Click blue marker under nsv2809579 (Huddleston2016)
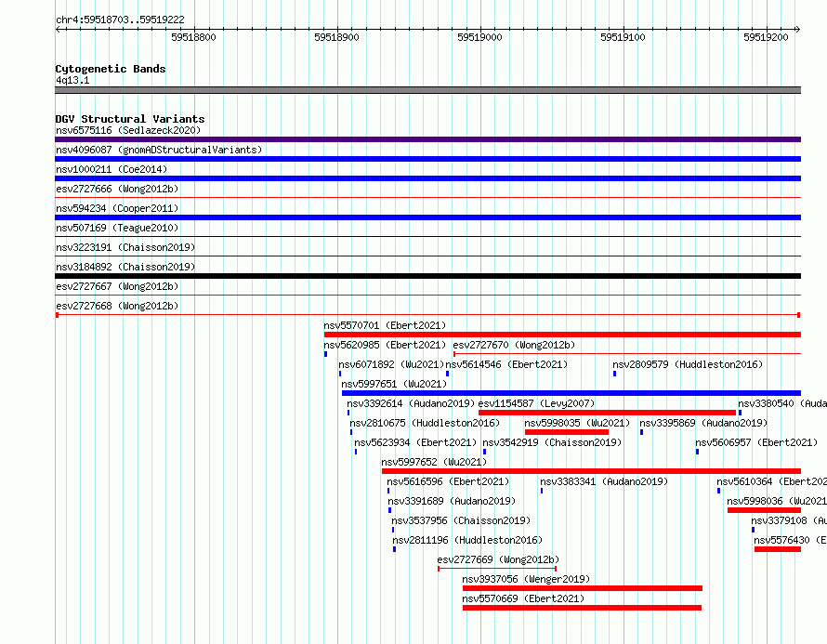This screenshot has width=827, height=644. 614,374
